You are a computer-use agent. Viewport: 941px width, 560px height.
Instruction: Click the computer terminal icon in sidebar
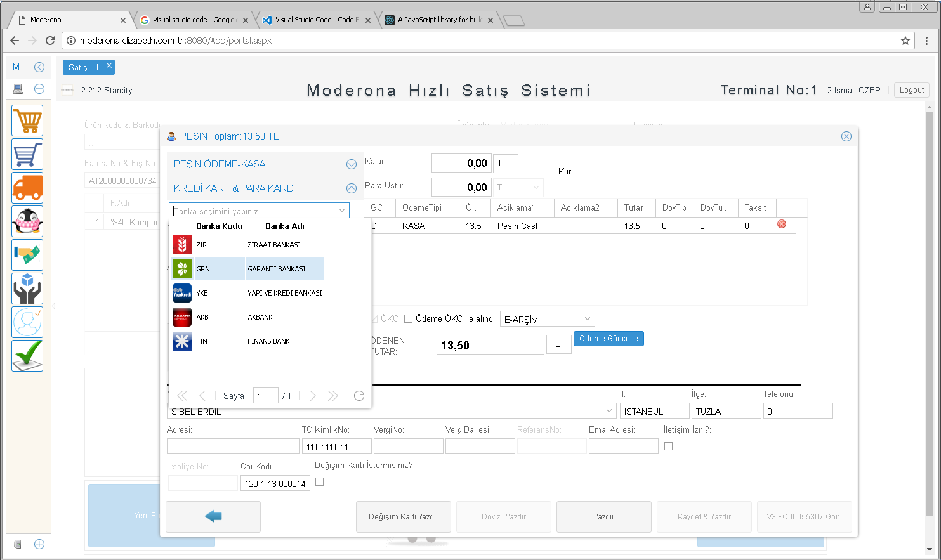[18, 89]
